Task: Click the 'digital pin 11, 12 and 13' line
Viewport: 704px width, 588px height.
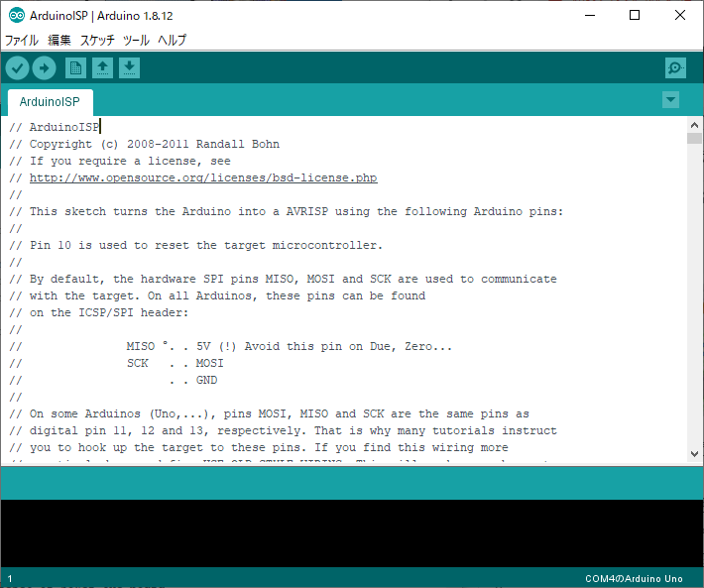Action: coord(283,430)
